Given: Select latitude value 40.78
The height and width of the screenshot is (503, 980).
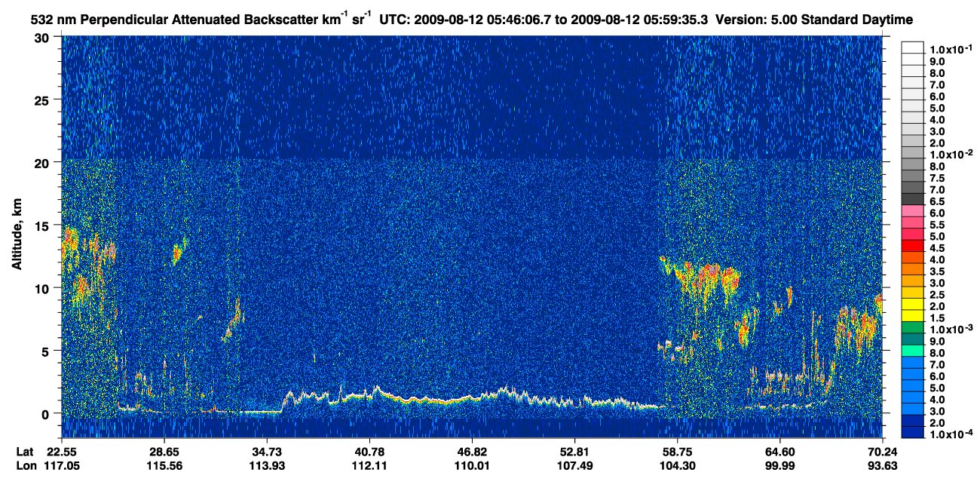Looking at the screenshot, I should [369, 452].
